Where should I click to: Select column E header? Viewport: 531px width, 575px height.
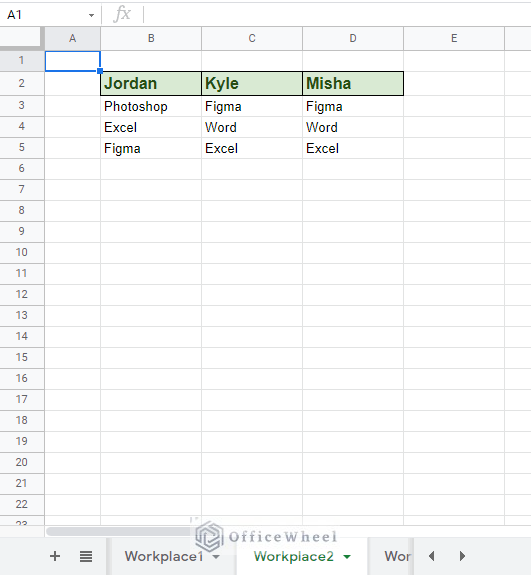coord(454,38)
